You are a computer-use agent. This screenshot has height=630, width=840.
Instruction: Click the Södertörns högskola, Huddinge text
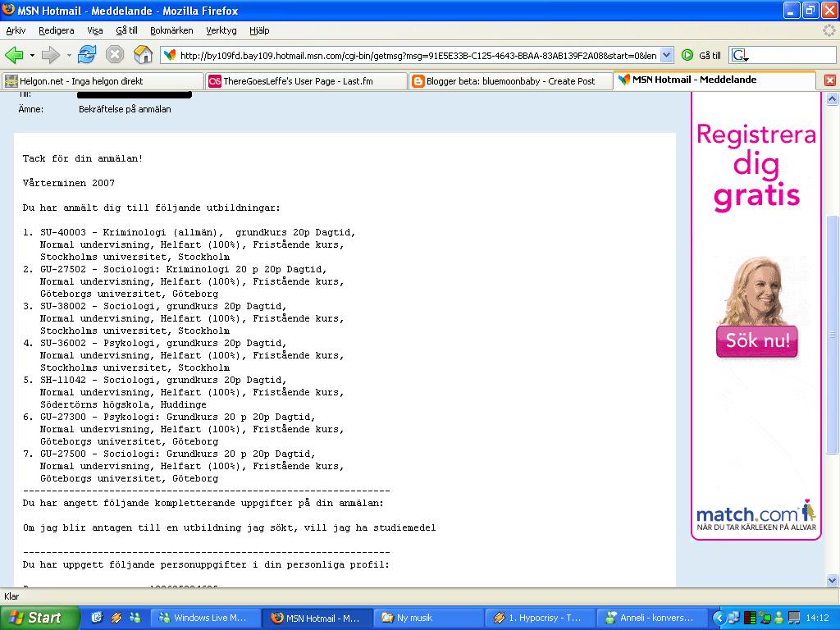(x=123, y=405)
